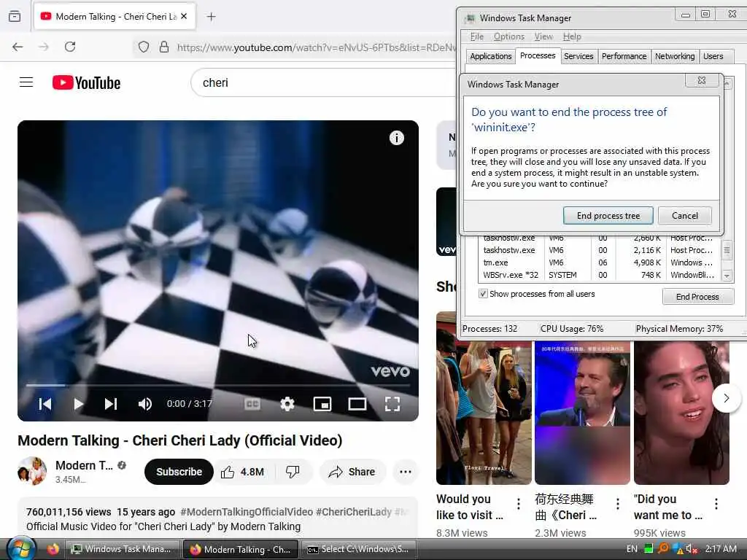This screenshot has height=560, width=747.
Task: Close the Modern Talking browser tab
Action: click(x=185, y=16)
